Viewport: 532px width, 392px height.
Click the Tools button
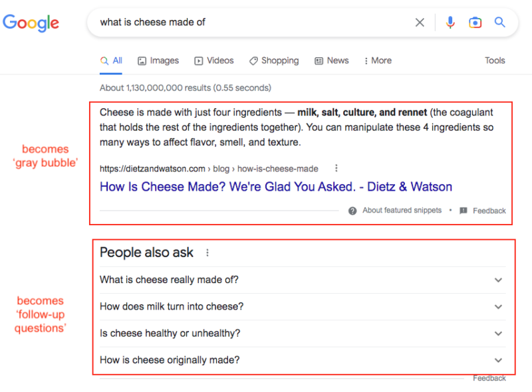495,60
